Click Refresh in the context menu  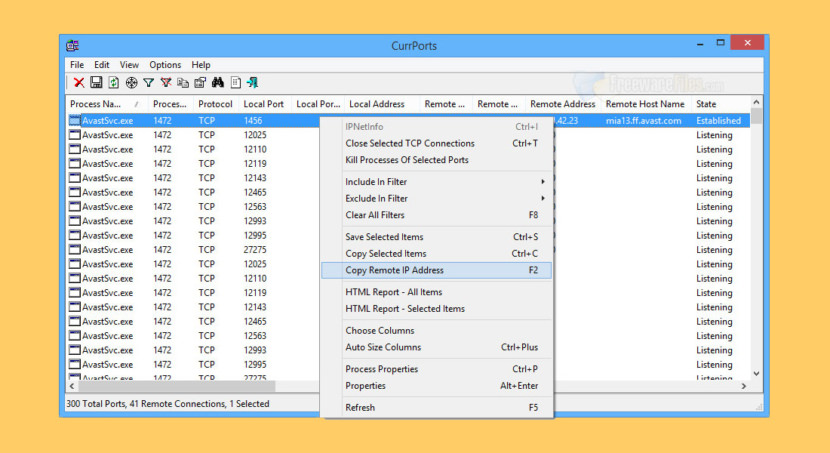click(437, 407)
